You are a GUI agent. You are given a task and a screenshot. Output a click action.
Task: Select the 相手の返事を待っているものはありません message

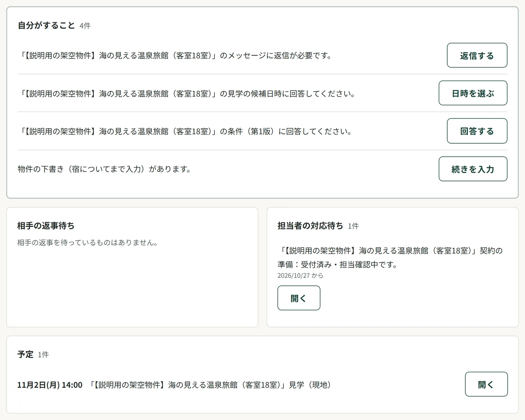point(88,243)
